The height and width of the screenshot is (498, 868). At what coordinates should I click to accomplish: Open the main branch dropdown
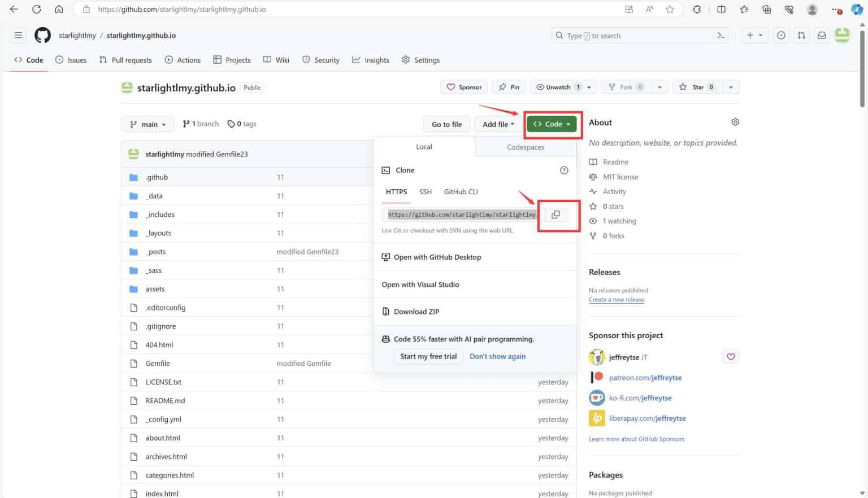point(147,124)
